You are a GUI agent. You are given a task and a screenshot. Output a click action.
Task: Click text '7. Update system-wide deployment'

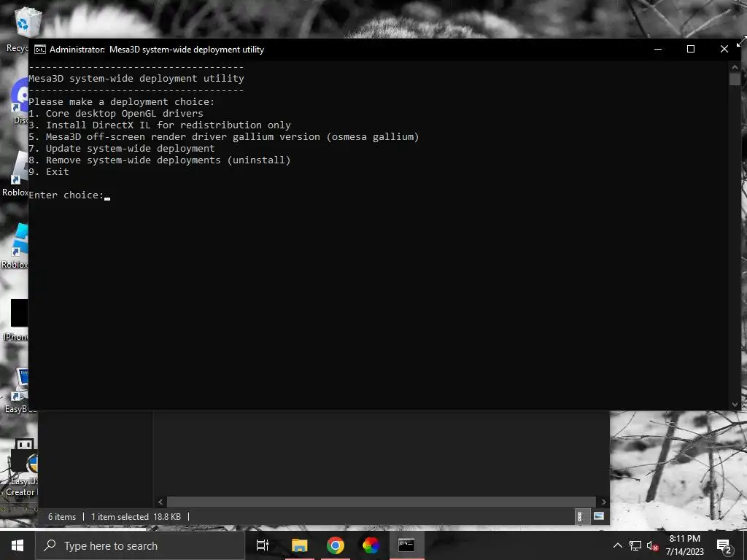coord(122,149)
